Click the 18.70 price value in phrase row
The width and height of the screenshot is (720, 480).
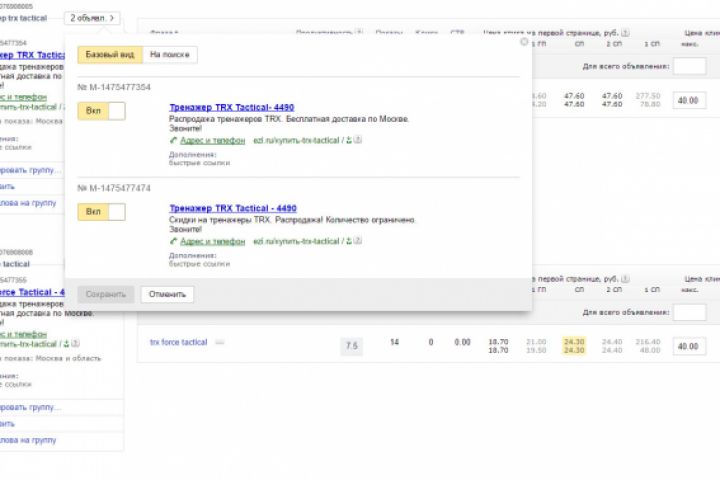click(x=498, y=342)
